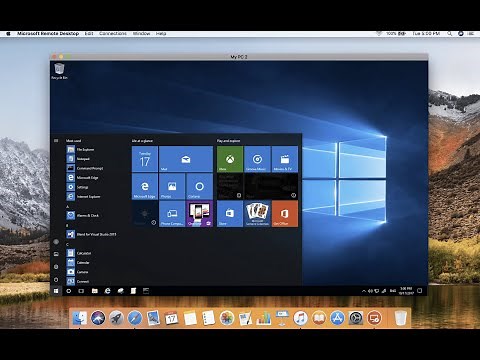The image size is (480, 360).
Task: Open the Phone Companion tile
Action: coord(172,214)
